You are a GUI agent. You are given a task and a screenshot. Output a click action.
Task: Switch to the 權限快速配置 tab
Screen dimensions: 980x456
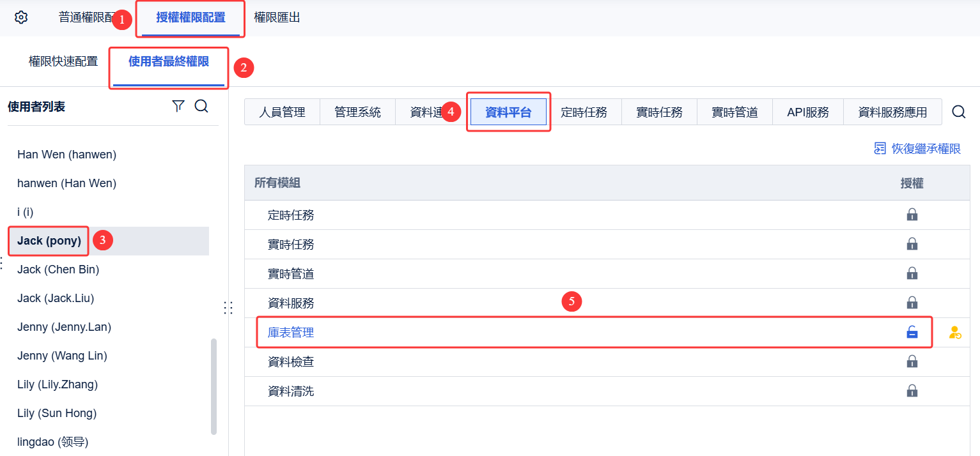point(63,61)
